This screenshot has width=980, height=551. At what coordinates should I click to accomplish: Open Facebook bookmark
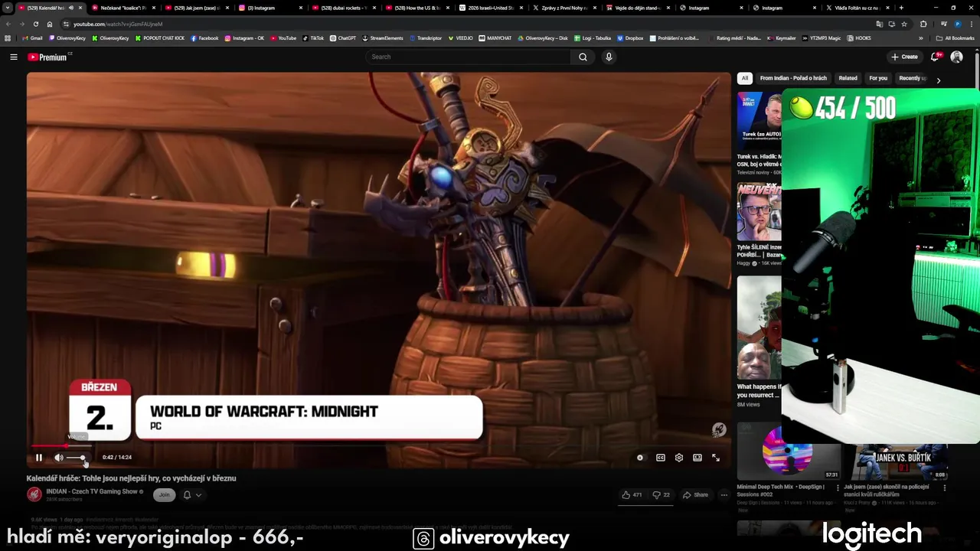204,38
